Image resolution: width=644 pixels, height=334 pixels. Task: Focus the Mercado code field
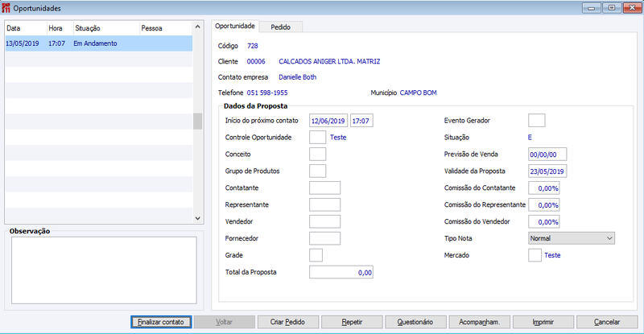coord(535,255)
